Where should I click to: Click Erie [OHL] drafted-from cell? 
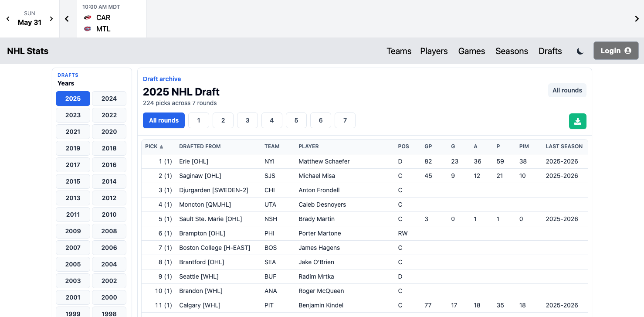click(194, 161)
